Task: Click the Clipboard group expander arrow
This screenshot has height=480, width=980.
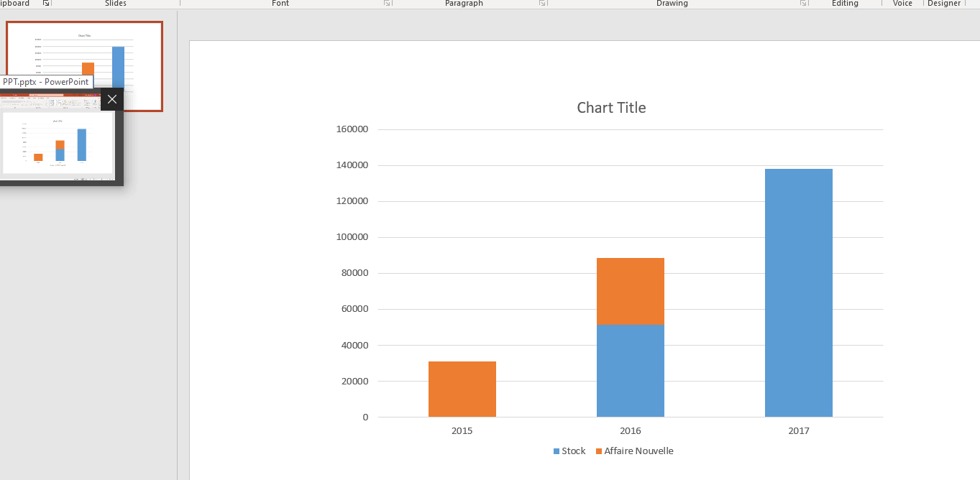Action: click(x=46, y=3)
